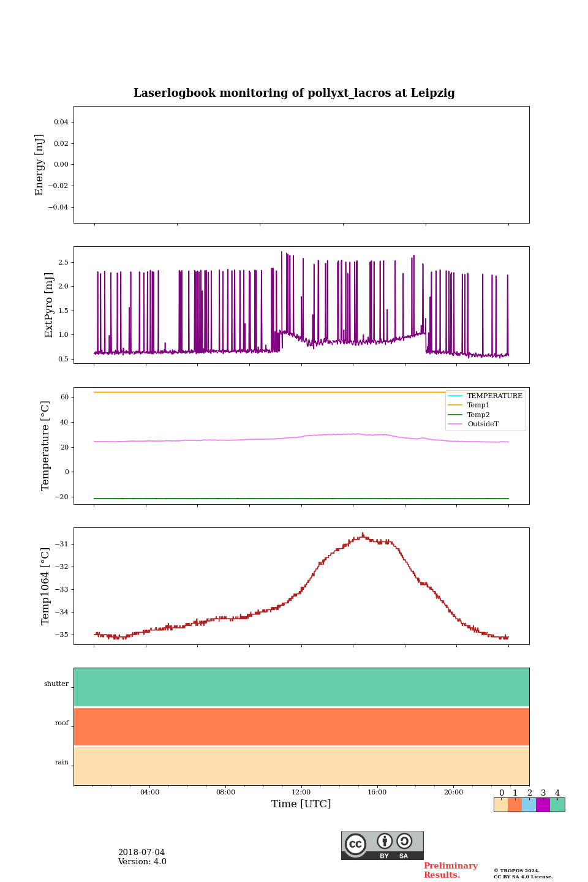Click the BY attribution person icon

[x=385, y=841]
